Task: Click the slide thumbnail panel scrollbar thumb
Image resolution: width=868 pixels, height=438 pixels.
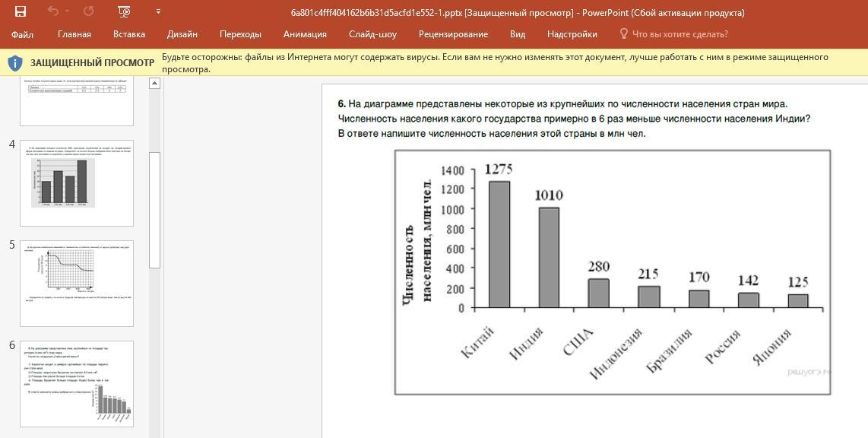Action: 155,211
